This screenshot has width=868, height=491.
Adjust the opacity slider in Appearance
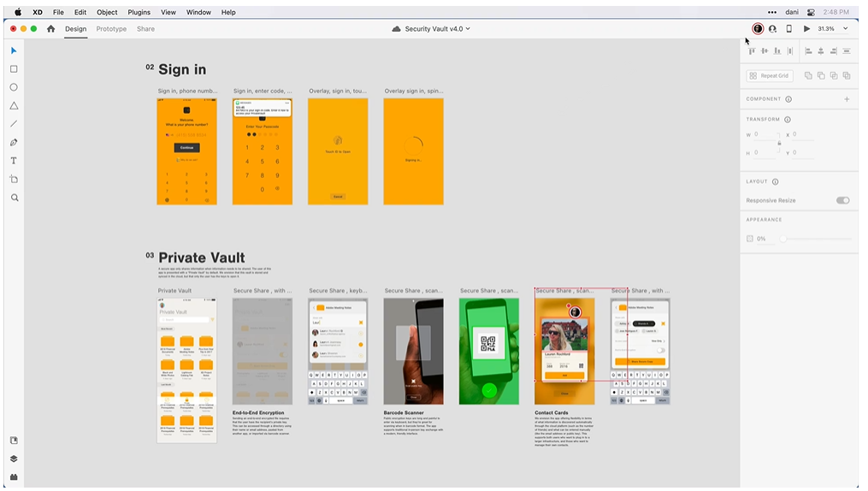782,239
